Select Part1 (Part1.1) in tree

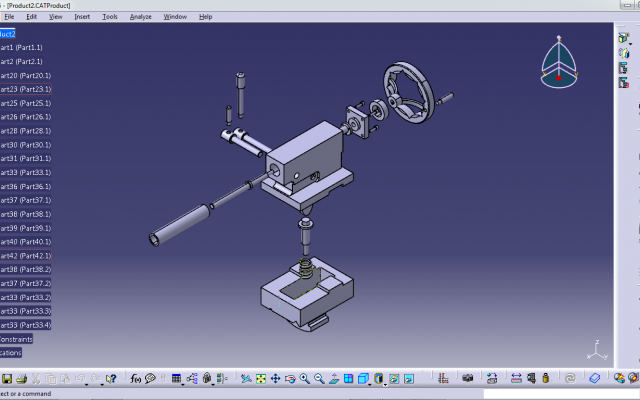21,47
